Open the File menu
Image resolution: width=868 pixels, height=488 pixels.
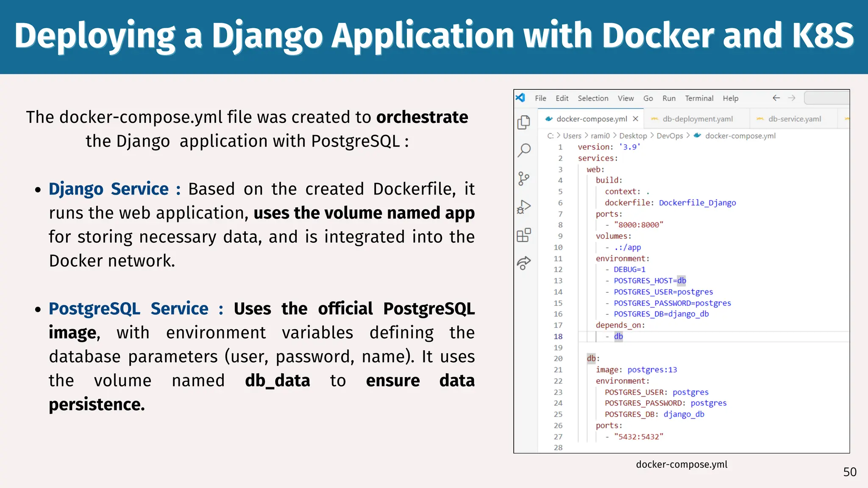(x=540, y=98)
